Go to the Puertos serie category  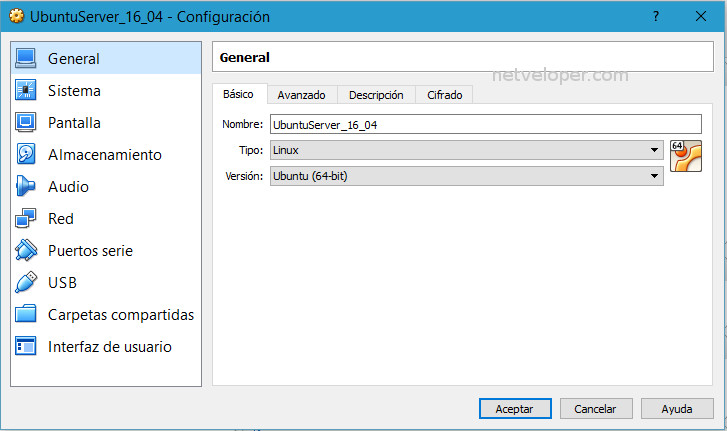point(106,250)
